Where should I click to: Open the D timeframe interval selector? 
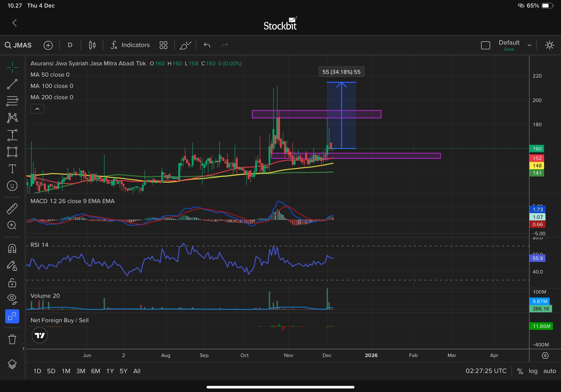[x=70, y=45]
